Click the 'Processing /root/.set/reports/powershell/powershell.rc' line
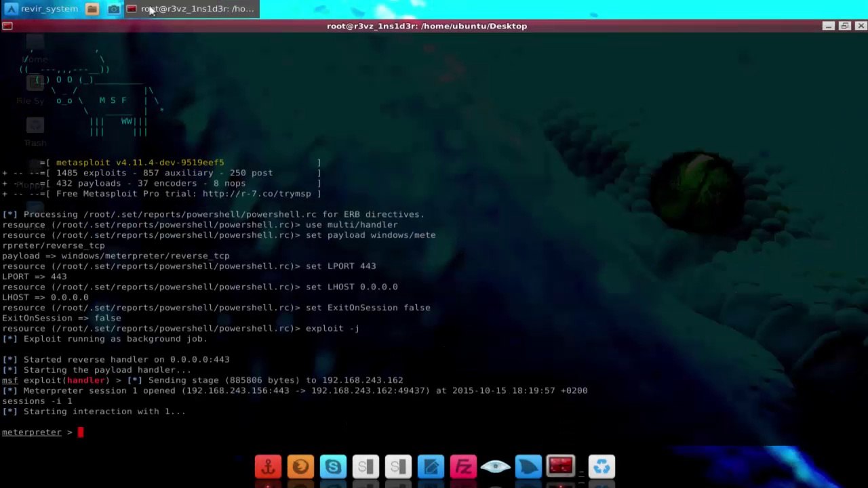This screenshot has width=868, height=488. (x=213, y=214)
